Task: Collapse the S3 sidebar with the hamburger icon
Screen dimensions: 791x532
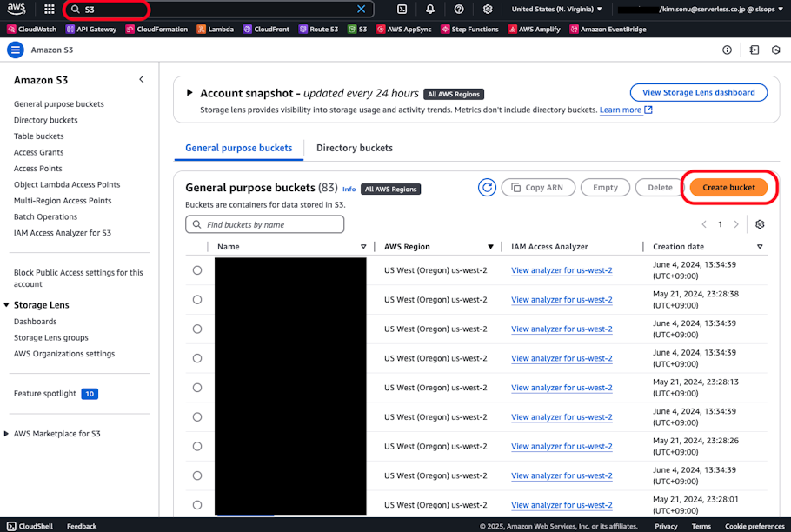Action: click(x=15, y=50)
